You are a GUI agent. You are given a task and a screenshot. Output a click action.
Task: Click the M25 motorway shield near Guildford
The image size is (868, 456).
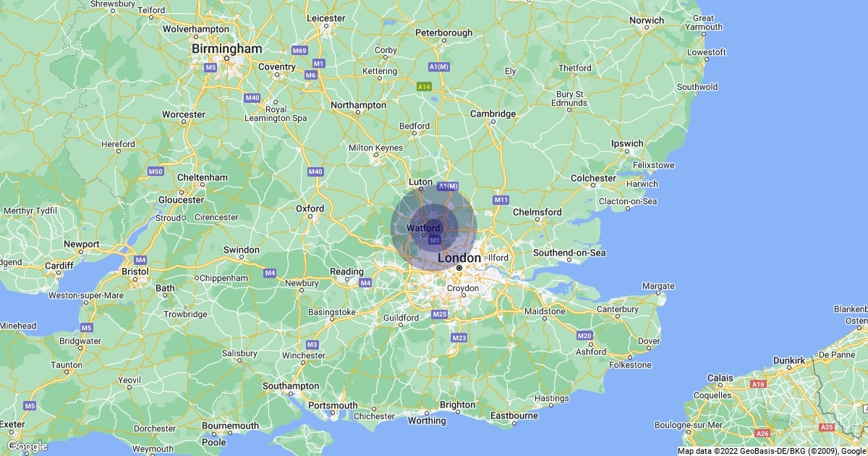(x=439, y=314)
